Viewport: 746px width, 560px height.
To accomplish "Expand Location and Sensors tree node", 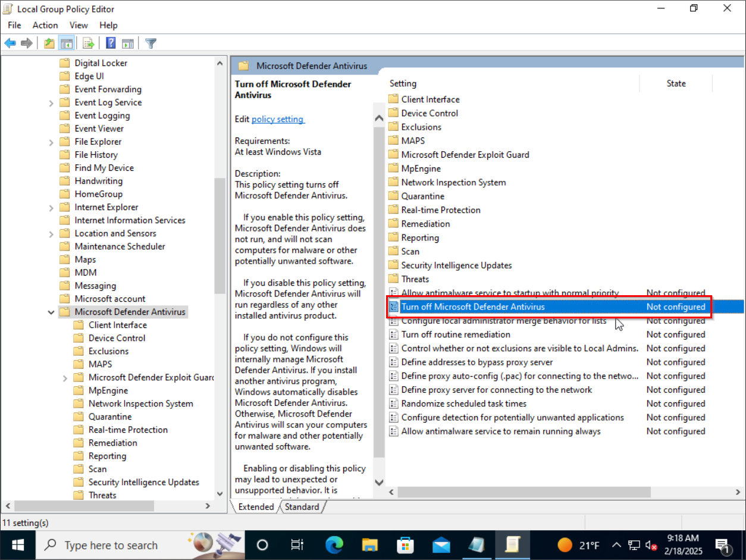I will (52, 234).
